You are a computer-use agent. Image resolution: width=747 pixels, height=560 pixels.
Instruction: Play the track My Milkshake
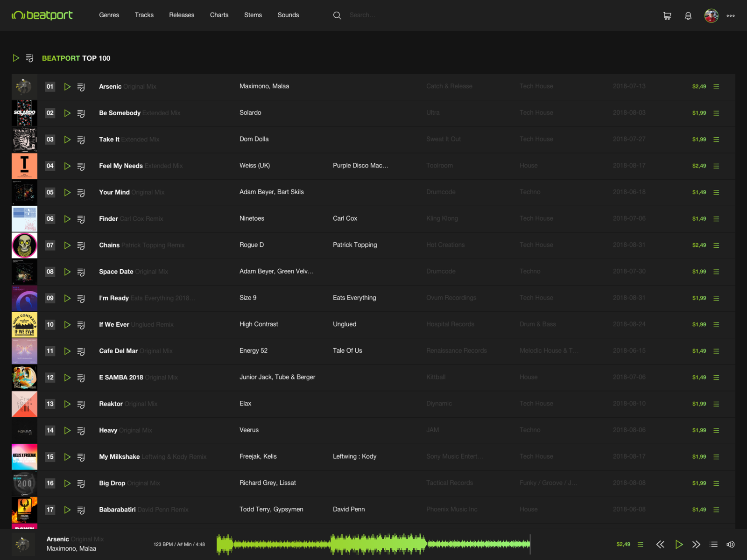67,457
